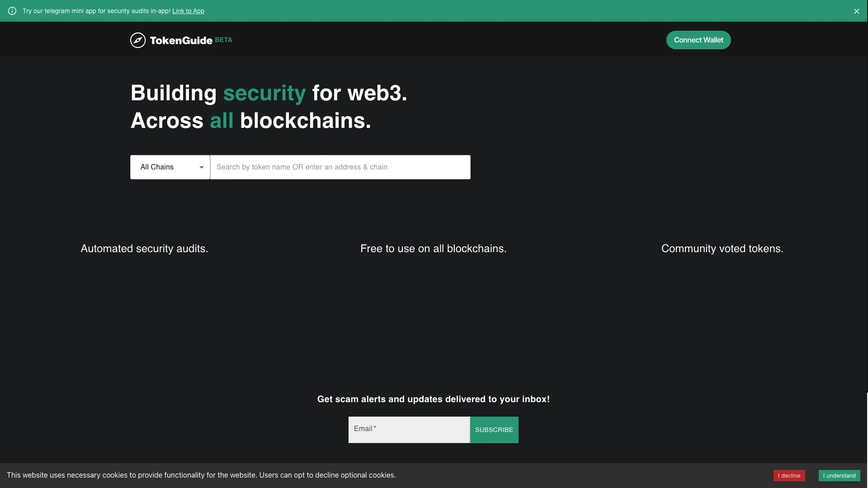Image resolution: width=868 pixels, height=488 pixels.
Task: Click I decline on cookie consent
Action: [x=789, y=475]
